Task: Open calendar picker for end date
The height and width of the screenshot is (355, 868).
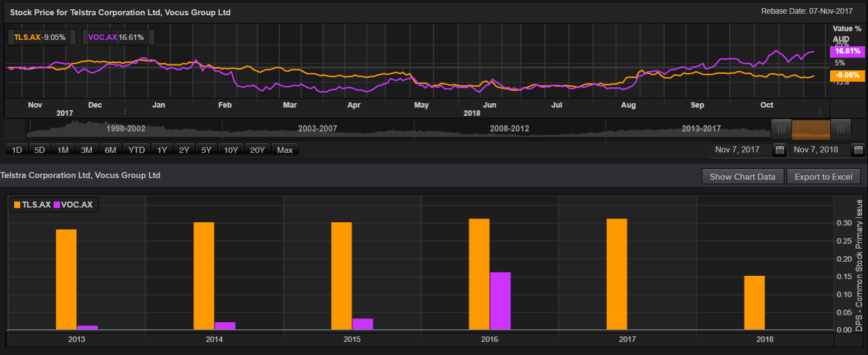Action: click(x=858, y=150)
